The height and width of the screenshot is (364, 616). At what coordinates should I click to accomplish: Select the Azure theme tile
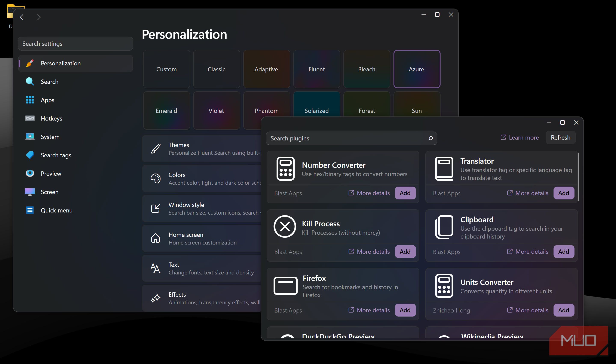coord(417,69)
